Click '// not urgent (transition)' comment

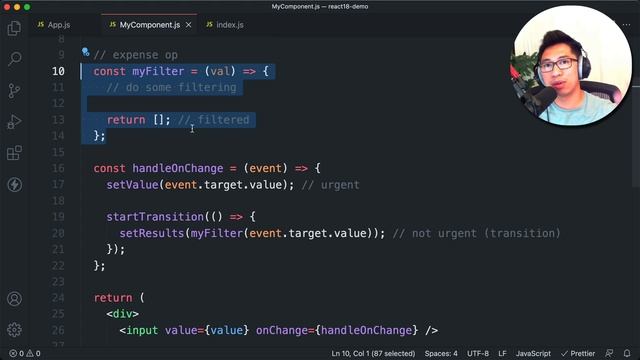click(477, 233)
